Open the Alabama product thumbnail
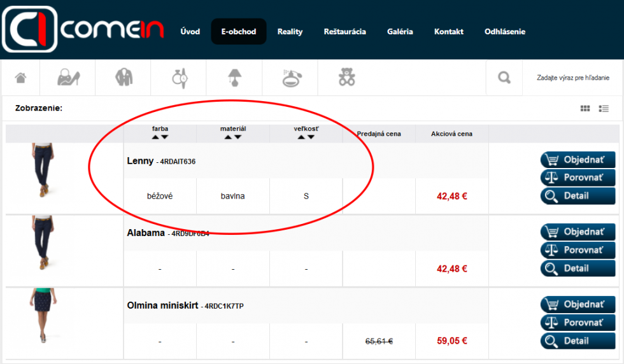The image size is (624, 364). click(x=43, y=242)
